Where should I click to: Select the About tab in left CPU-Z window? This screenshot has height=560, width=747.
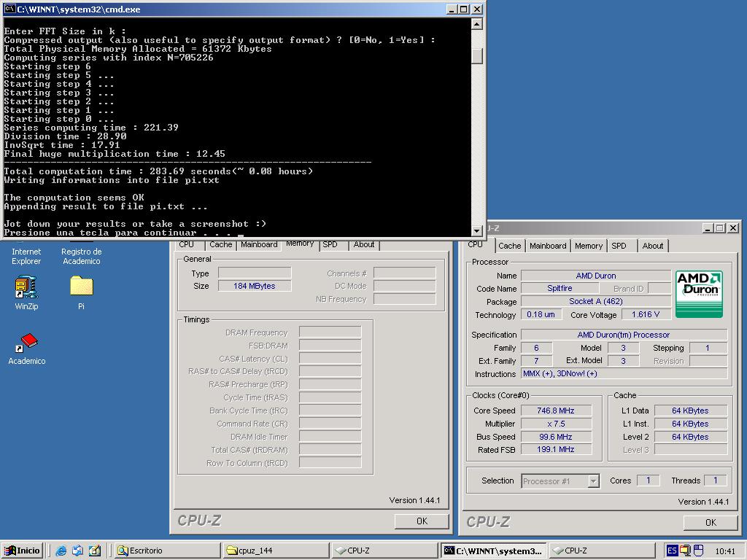[364, 244]
